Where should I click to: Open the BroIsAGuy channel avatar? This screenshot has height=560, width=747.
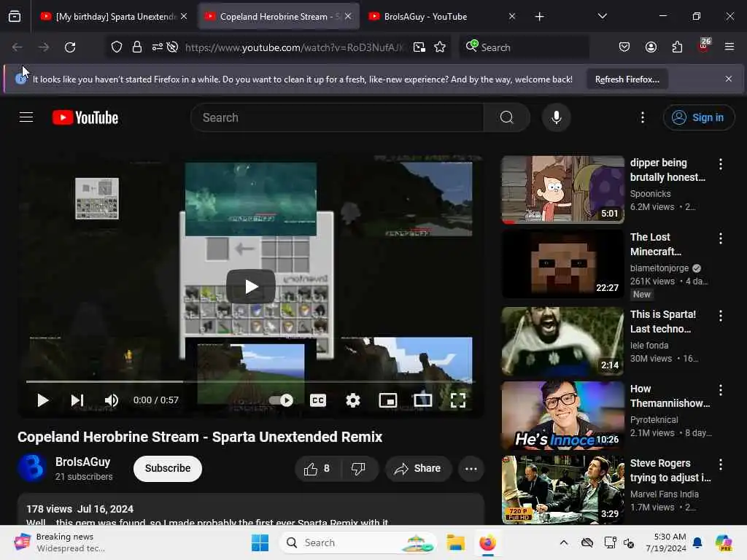[x=32, y=468]
